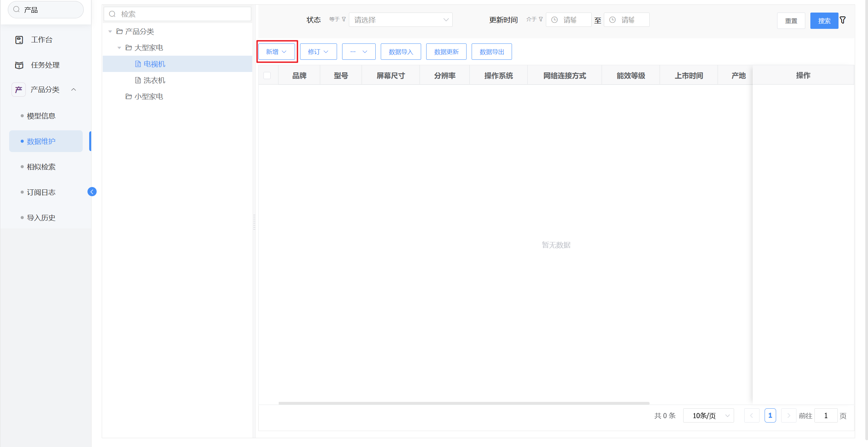Open the 状态 请选择 dropdown

(400, 20)
